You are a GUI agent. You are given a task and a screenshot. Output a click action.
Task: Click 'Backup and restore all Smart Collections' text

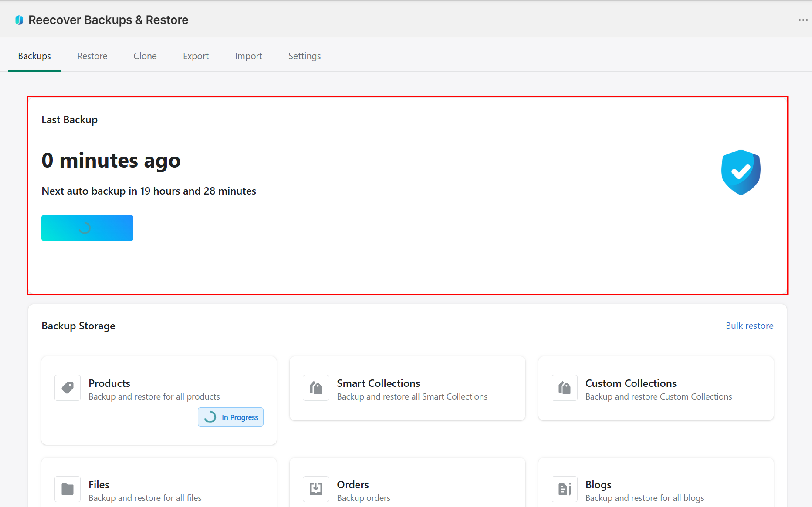(x=412, y=397)
